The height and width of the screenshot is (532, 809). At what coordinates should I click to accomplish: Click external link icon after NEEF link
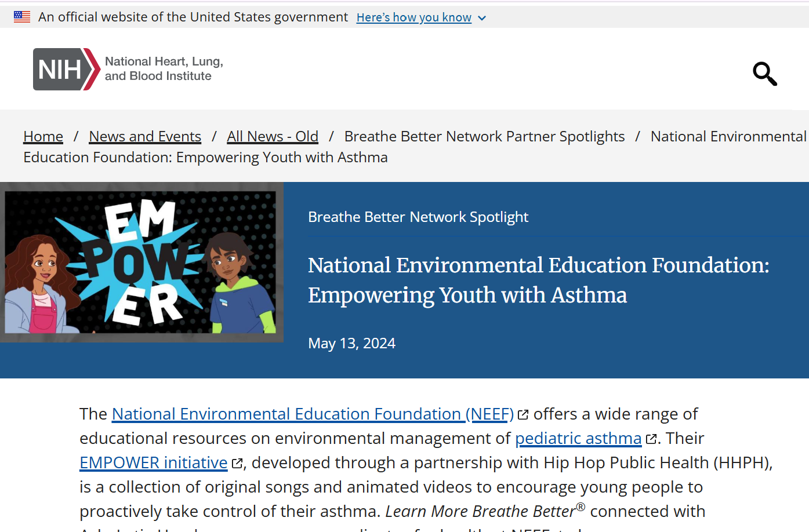tap(523, 415)
